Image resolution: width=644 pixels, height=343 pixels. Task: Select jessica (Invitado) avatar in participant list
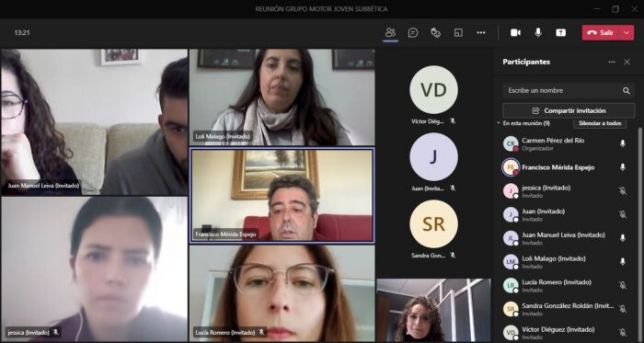[511, 190]
